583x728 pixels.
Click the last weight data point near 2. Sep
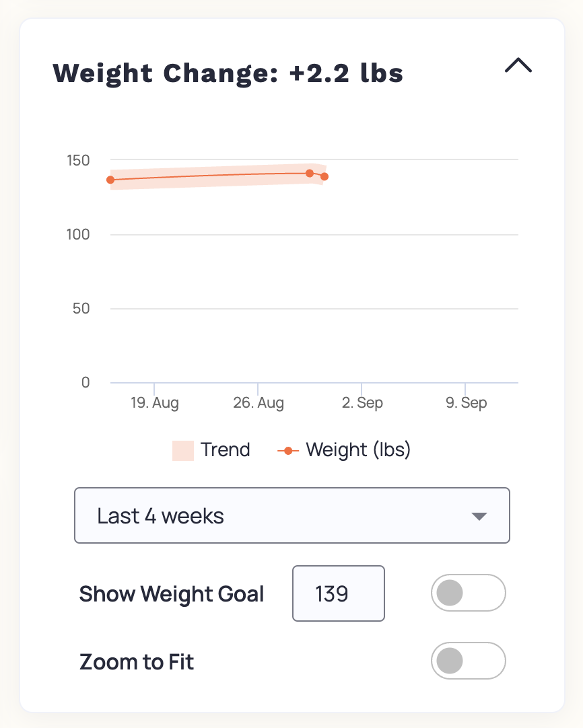tap(324, 176)
